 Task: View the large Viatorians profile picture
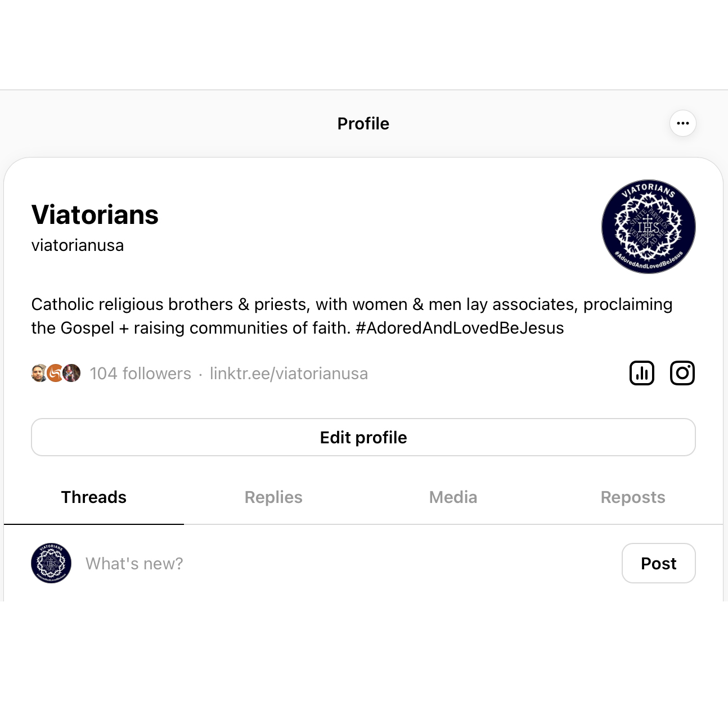[x=649, y=227]
